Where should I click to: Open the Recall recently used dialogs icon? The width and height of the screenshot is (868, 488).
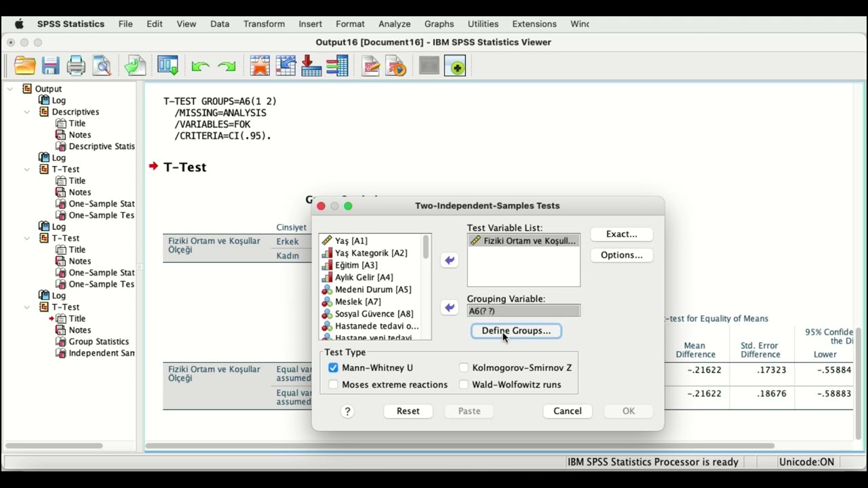[167, 66]
